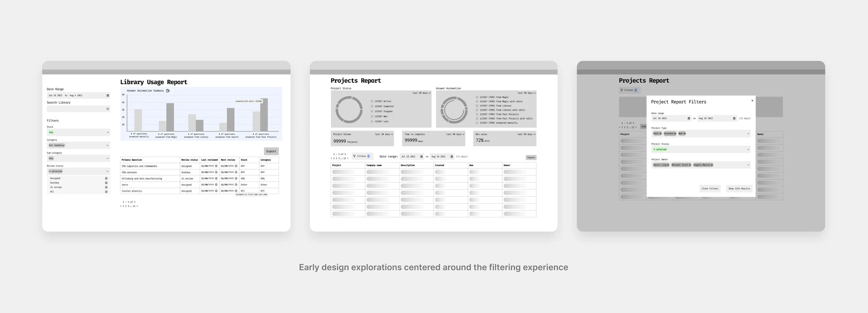Toggle the In review status checkbox
Viewport: 868px width, 313px height.
[x=106, y=187]
